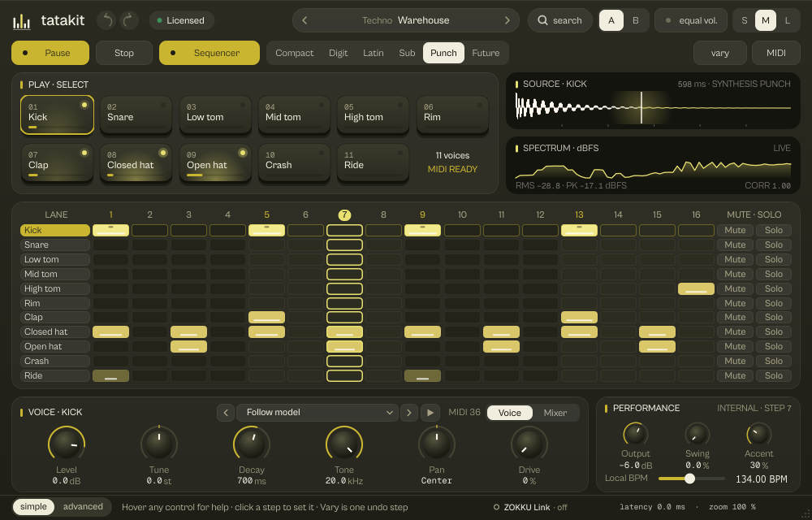Adjust the Swing knob

[x=697, y=434]
